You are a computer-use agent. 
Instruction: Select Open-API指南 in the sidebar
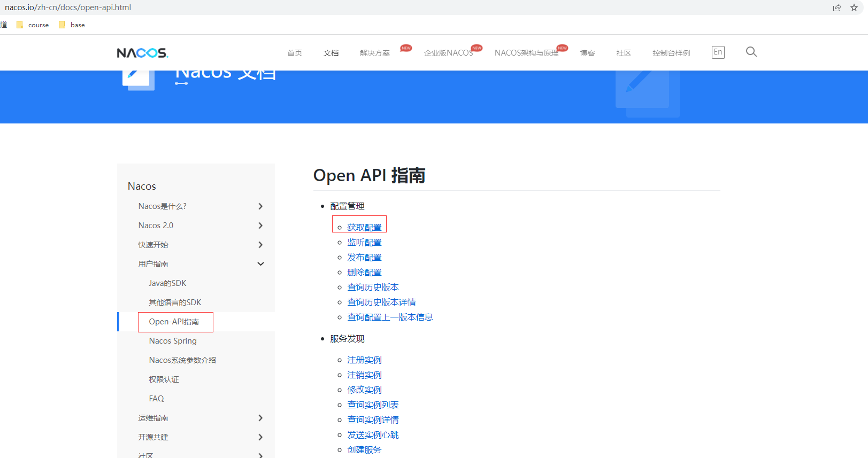click(174, 322)
